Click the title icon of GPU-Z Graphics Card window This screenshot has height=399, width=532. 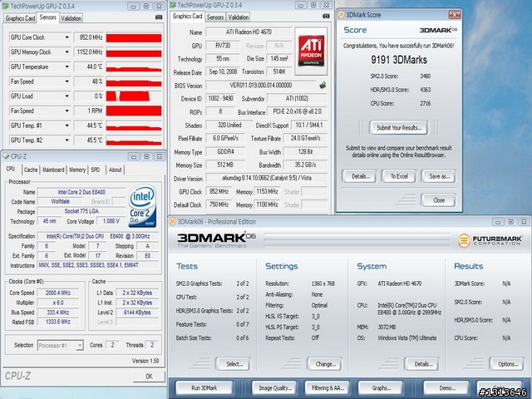173,5
